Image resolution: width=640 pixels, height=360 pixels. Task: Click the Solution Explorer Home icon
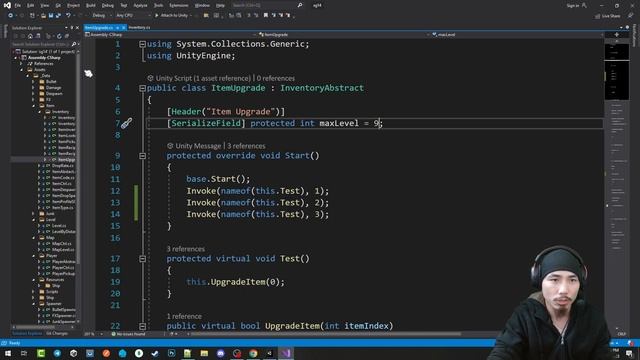(x=30, y=36)
